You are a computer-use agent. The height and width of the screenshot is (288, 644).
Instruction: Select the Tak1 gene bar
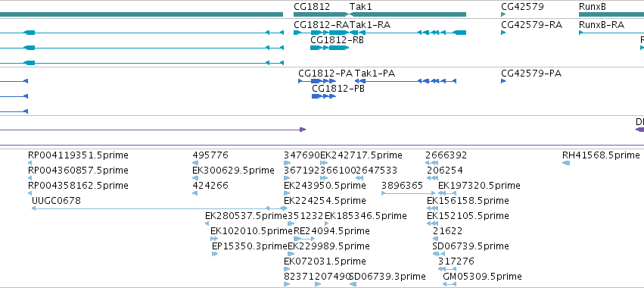(408, 14)
